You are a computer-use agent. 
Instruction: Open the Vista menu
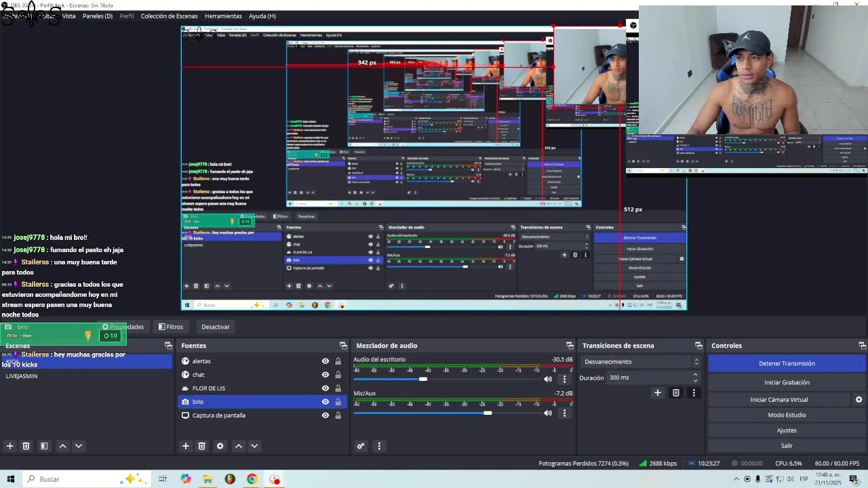point(68,16)
